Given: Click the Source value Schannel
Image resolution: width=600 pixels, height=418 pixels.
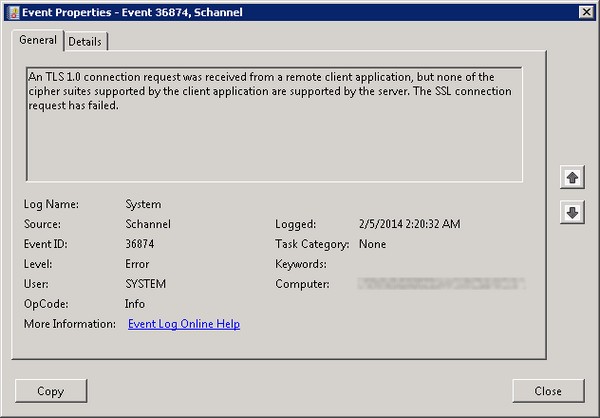Looking at the screenshot, I should (148, 224).
